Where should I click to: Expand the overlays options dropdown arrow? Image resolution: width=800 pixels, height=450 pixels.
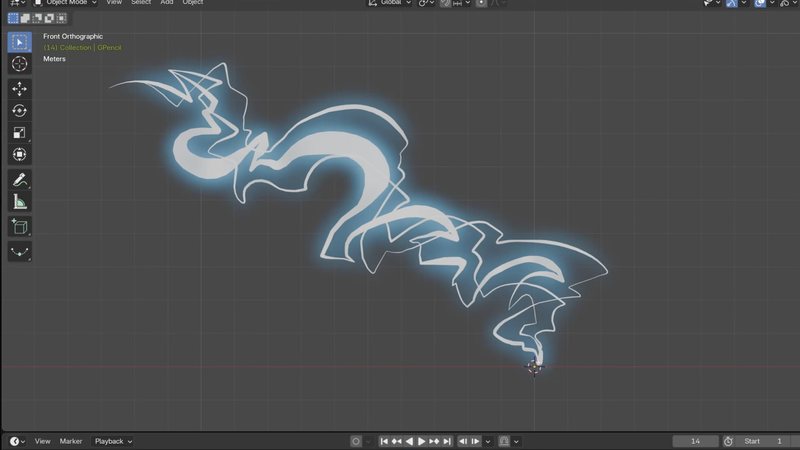point(772,3)
